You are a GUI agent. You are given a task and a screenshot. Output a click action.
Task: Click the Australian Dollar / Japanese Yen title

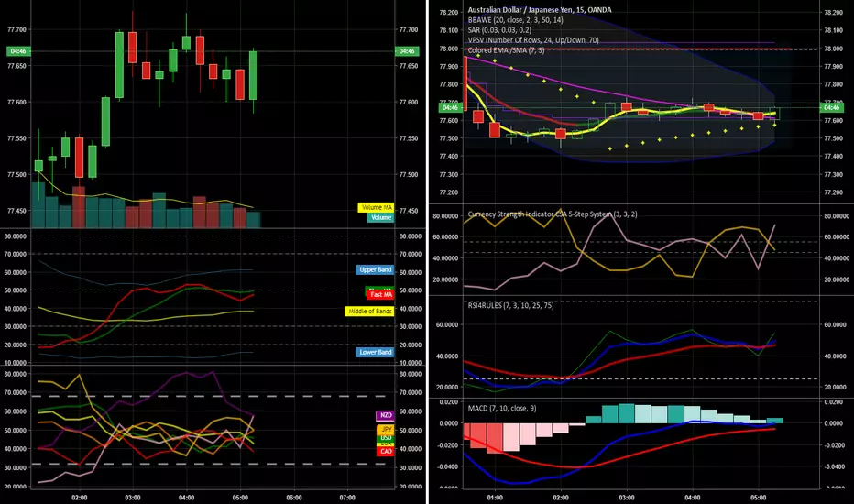[x=539, y=10]
